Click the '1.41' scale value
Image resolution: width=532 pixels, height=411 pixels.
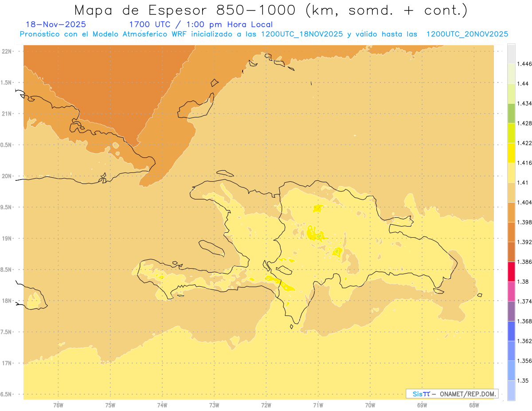click(523, 183)
